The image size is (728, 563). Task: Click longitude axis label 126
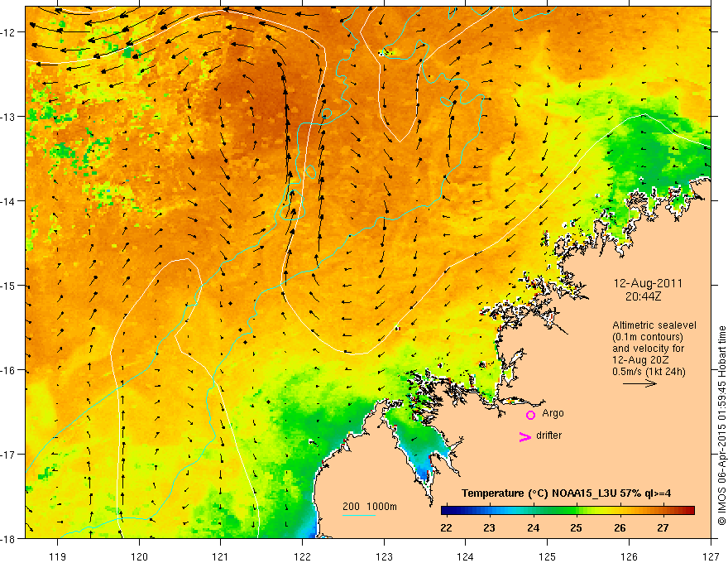[x=629, y=556]
